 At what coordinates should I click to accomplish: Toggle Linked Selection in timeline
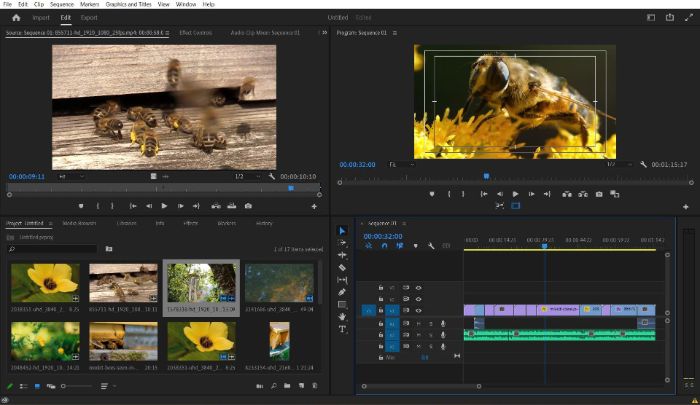[x=400, y=246]
